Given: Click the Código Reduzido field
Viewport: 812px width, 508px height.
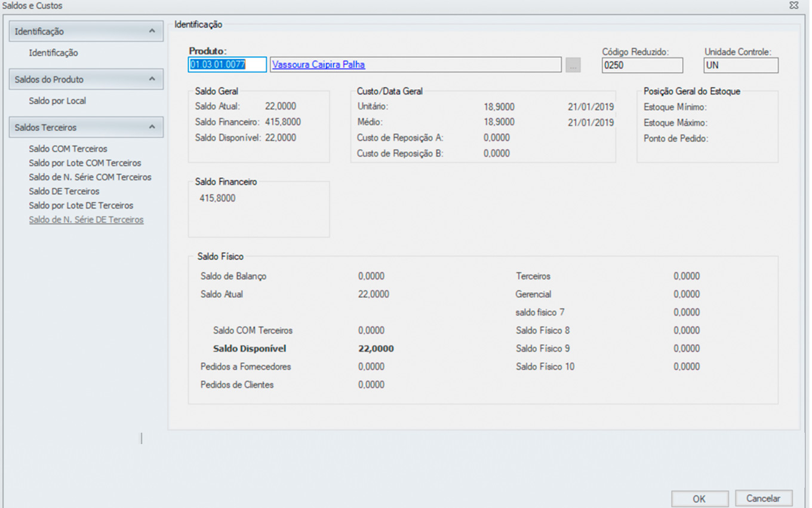Looking at the screenshot, I should point(642,65).
